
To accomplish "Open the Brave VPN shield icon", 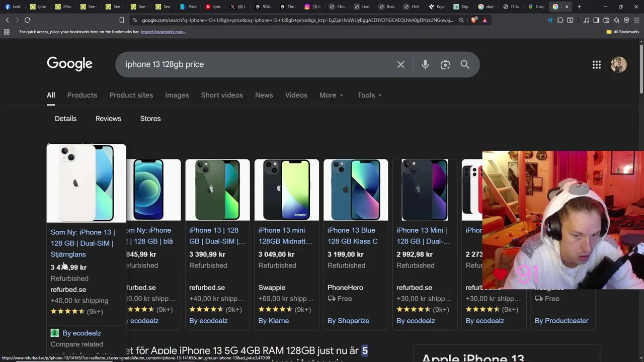I will [x=626, y=20].
